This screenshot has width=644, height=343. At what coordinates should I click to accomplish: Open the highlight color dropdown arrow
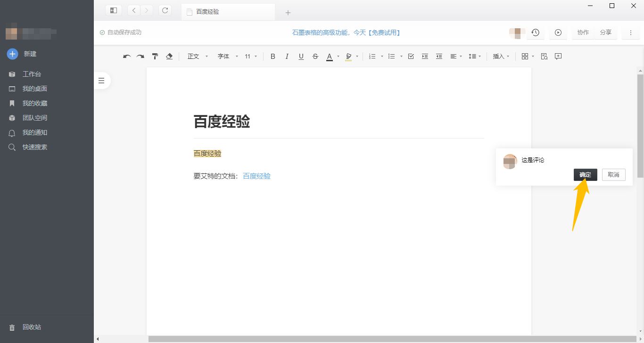click(x=357, y=57)
